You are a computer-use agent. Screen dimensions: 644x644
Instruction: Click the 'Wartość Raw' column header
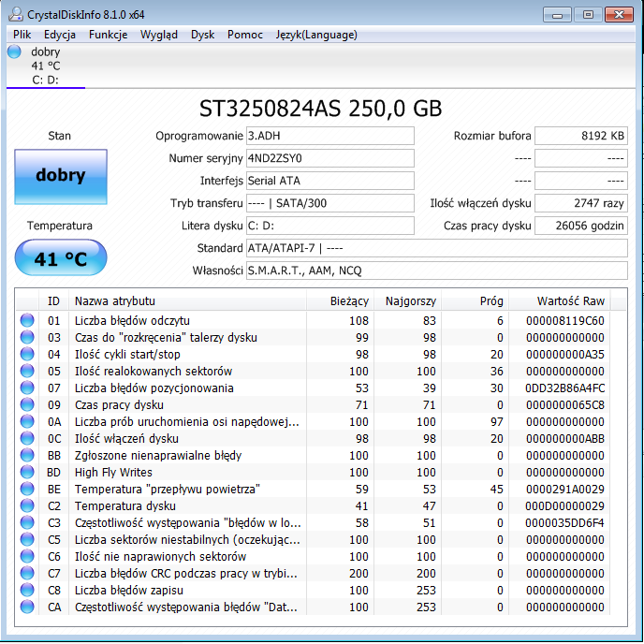click(x=570, y=300)
